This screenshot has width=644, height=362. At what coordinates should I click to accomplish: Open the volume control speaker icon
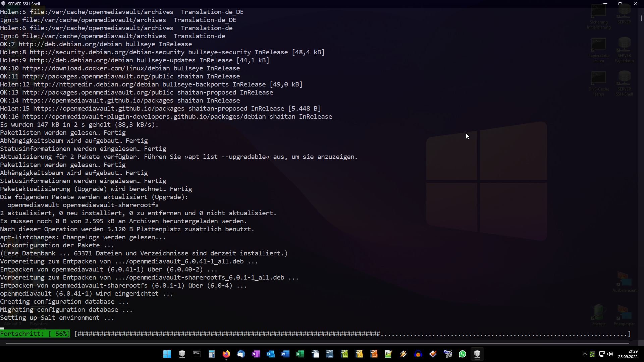(610, 354)
